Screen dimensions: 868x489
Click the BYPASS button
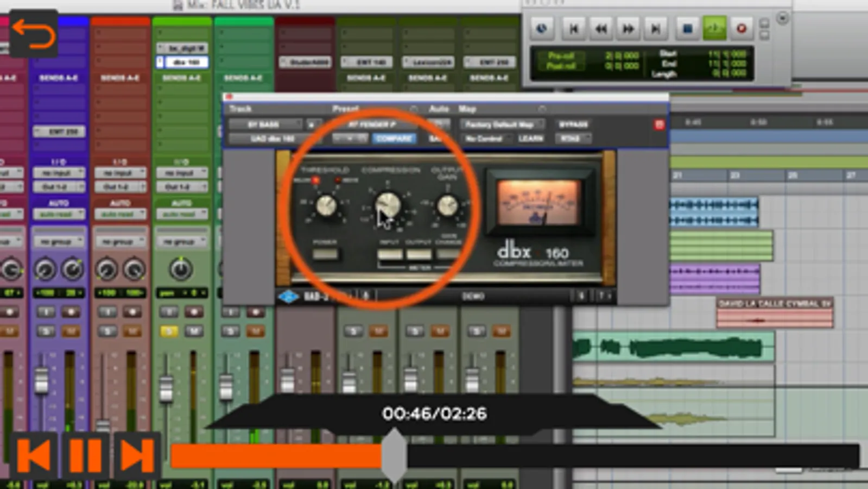pos(573,124)
